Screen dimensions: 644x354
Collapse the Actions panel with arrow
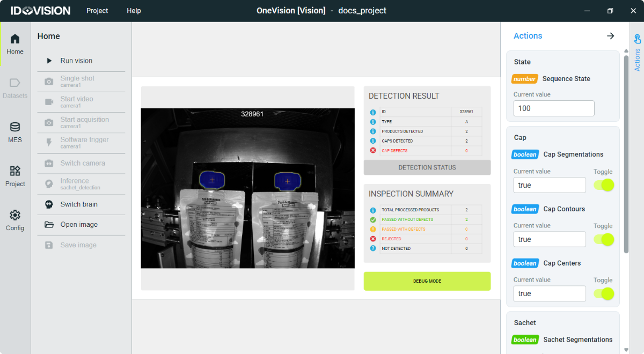[610, 36]
